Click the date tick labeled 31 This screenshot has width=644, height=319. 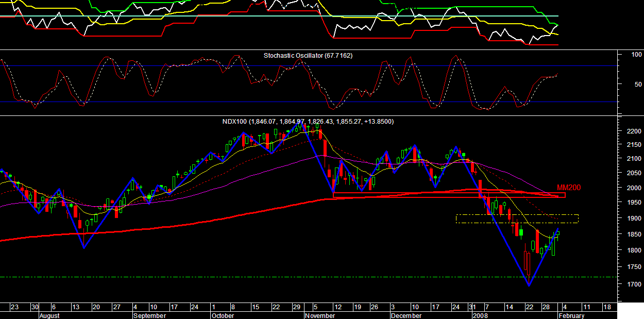(x=473, y=307)
